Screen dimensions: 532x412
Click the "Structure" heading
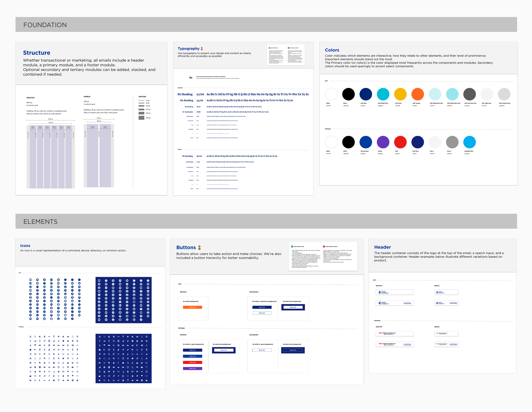37,53
